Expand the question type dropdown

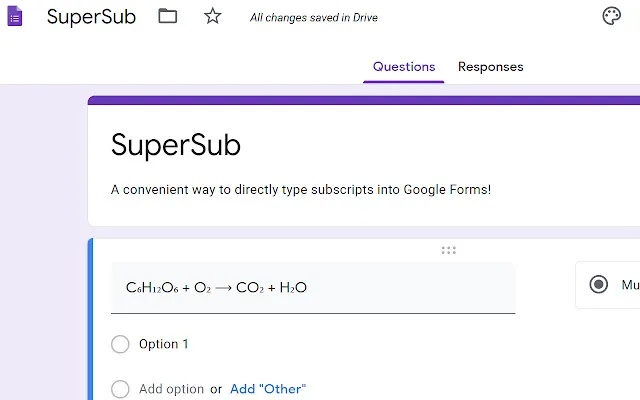608,285
